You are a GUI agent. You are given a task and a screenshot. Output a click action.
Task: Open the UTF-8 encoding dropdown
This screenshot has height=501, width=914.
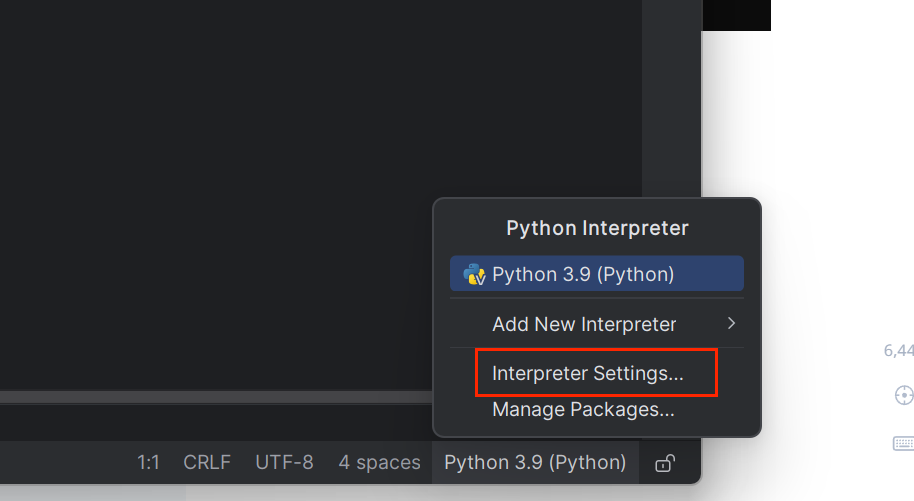(284, 462)
